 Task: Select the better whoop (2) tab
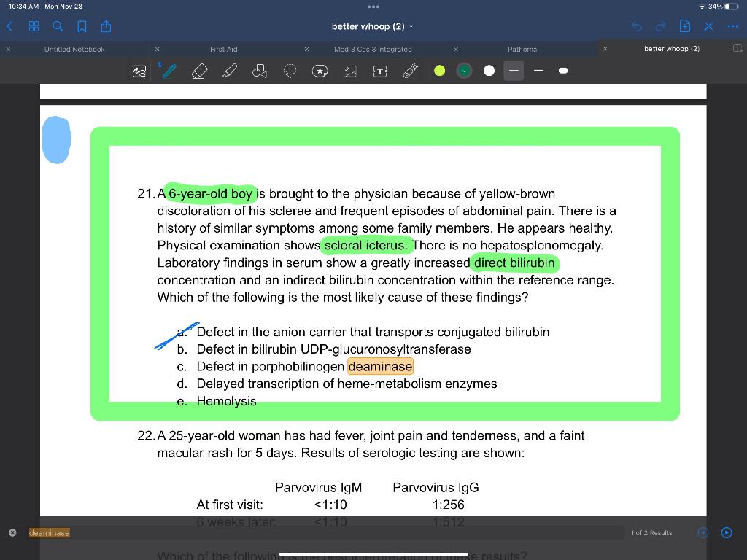[672, 49]
